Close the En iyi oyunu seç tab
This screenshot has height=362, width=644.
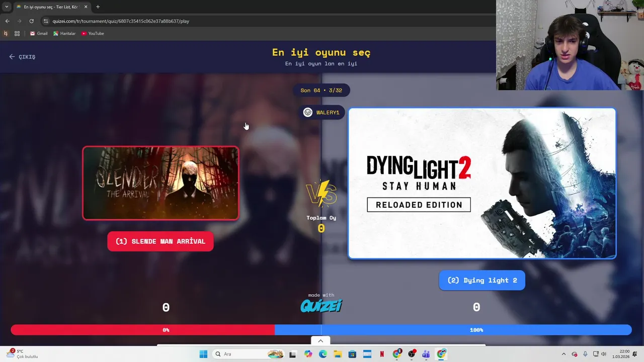pos(86,7)
